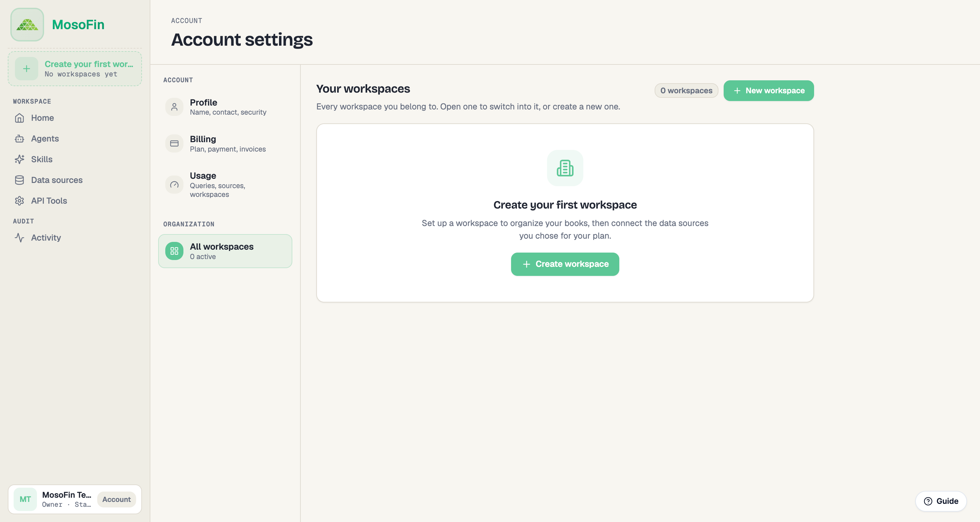The width and height of the screenshot is (980, 522).
Task: Open the Home page
Action: click(75, 118)
